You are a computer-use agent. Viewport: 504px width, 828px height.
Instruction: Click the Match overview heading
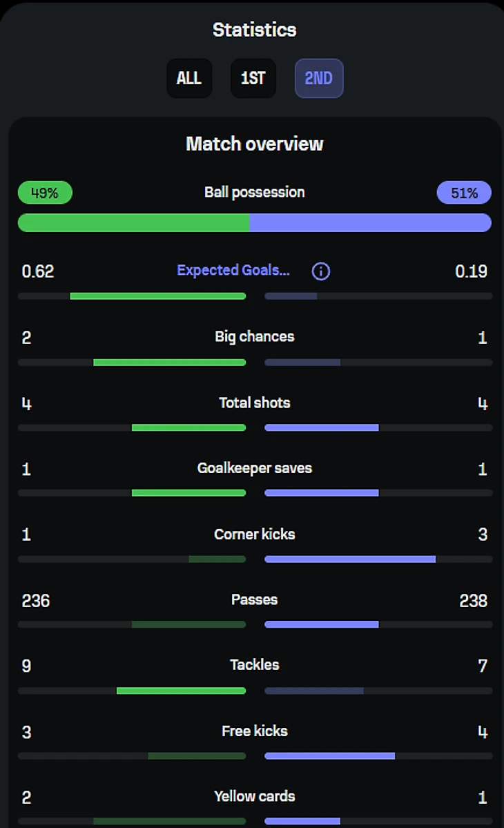pyautogui.click(x=254, y=144)
